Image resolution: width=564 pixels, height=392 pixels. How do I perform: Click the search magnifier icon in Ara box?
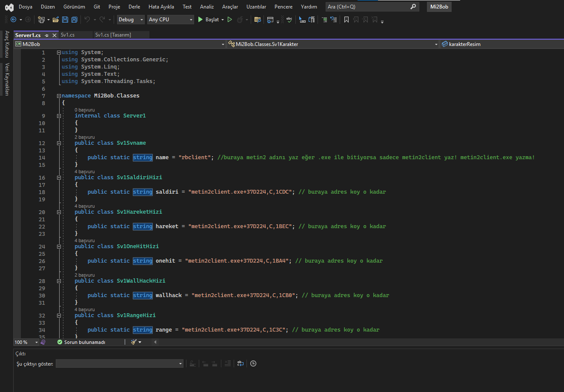413,7
